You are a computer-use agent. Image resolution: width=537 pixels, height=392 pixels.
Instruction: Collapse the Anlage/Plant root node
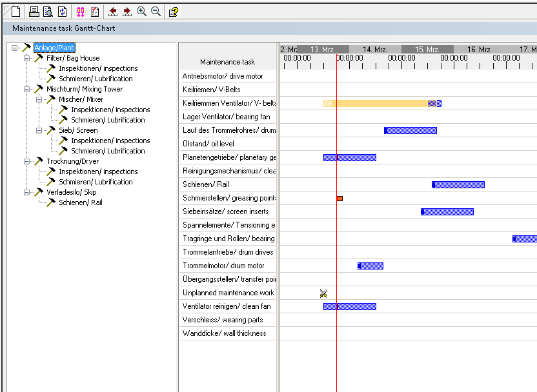[x=14, y=48]
